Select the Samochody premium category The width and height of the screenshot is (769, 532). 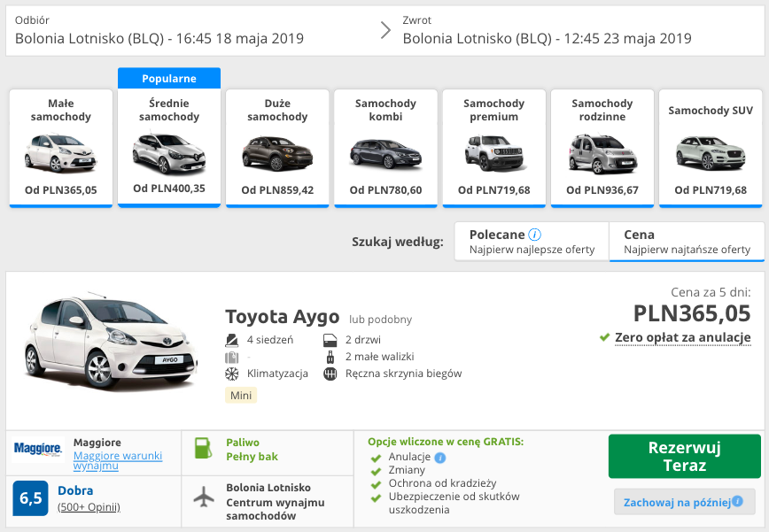click(493, 148)
